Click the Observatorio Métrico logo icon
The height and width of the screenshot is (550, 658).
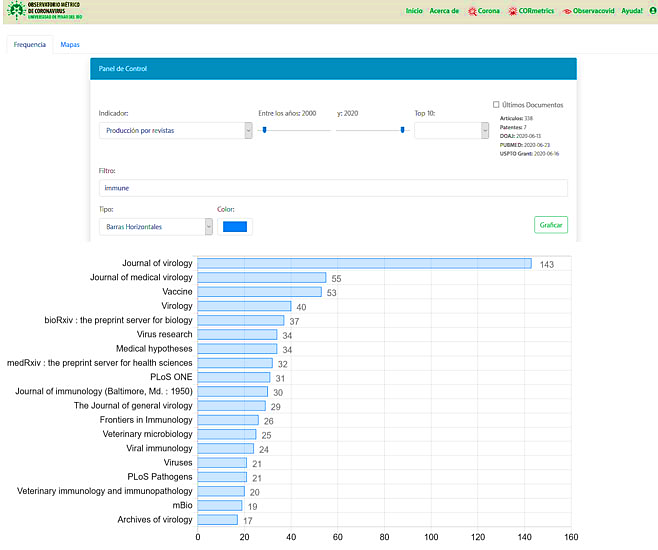pyautogui.click(x=14, y=11)
